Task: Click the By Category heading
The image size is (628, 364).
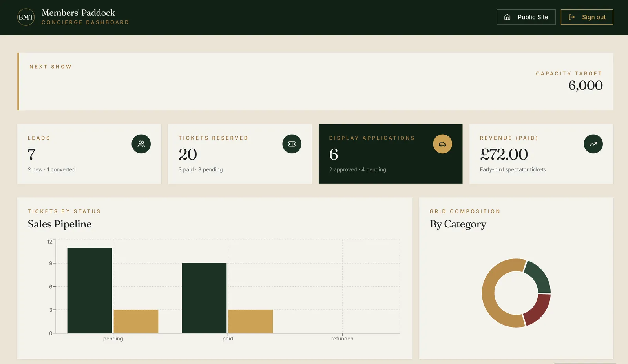Action: [458, 224]
